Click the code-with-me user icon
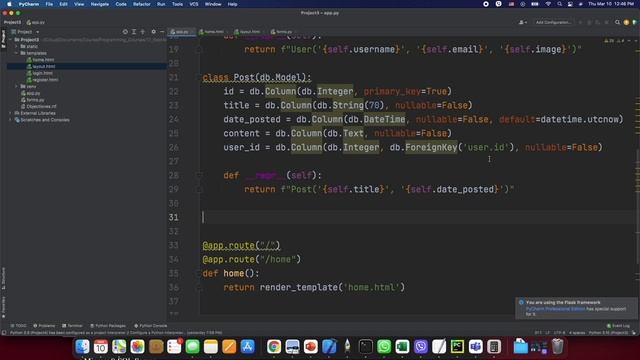The width and height of the screenshot is (640, 360). (x=522, y=22)
